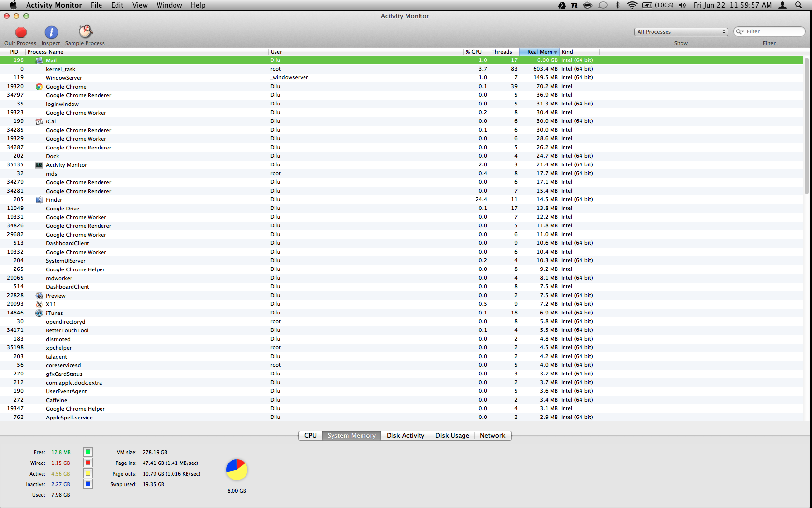The image size is (812, 508).
Task: Select the AppleSpell.service process row
Action: click(402, 418)
